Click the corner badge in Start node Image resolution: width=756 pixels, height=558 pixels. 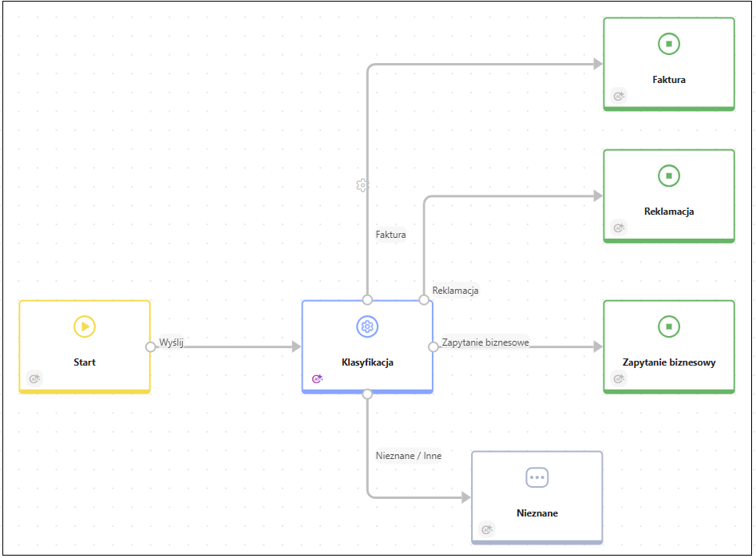pos(34,379)
